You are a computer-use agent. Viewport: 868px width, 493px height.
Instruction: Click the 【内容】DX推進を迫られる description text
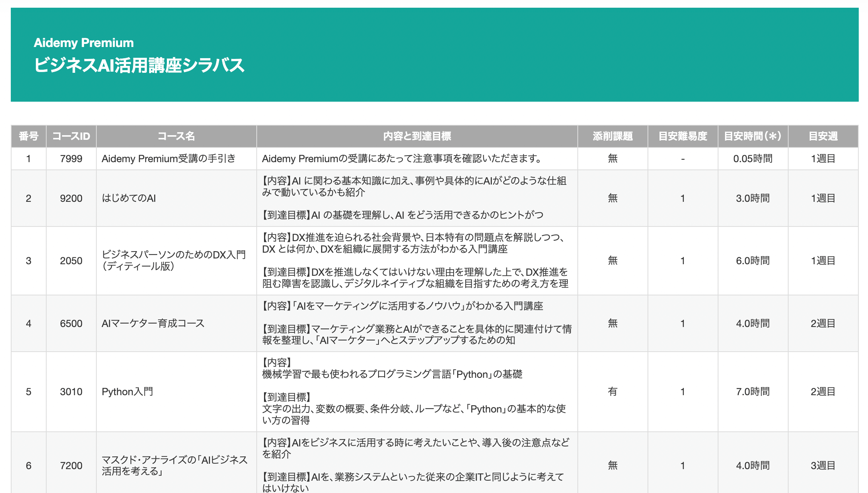413,243
